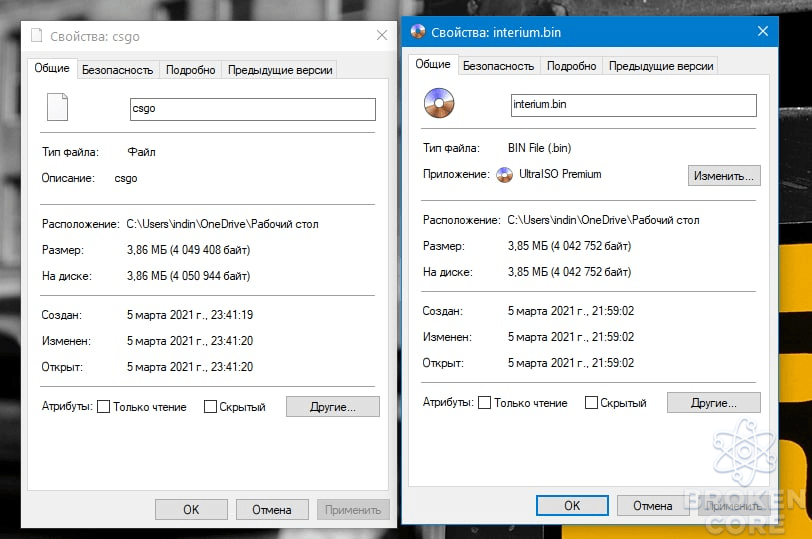Click the title bar file icon of csgo window
The image size is (812, 539).
(36, 35)
